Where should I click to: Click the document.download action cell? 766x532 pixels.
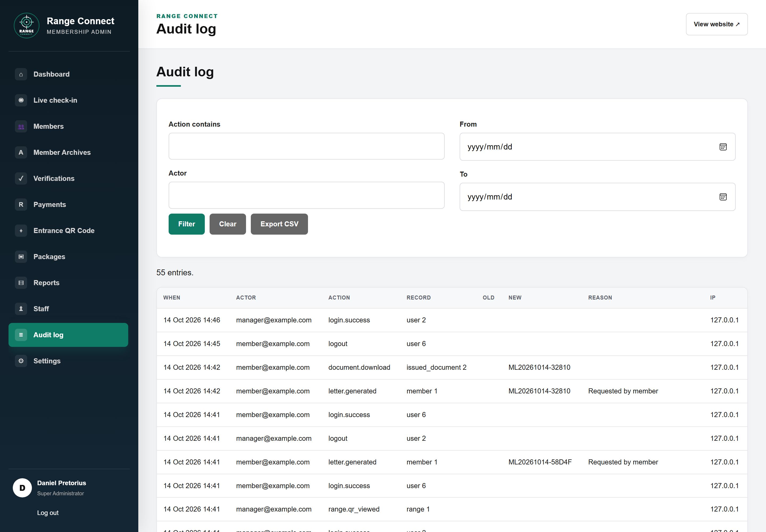click(359, 367)
